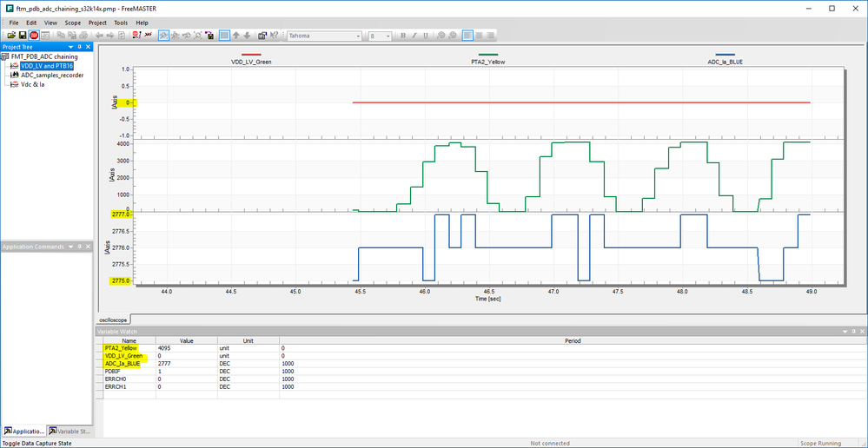
Task: Open the Help menu
Action: 142,23
